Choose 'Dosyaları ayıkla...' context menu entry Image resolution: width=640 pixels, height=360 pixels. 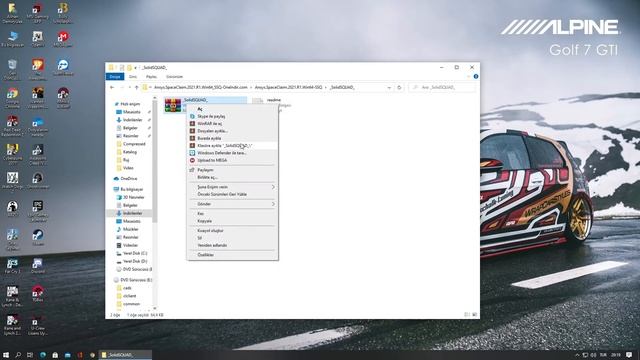pyautogui.click(x=233, y=131)
